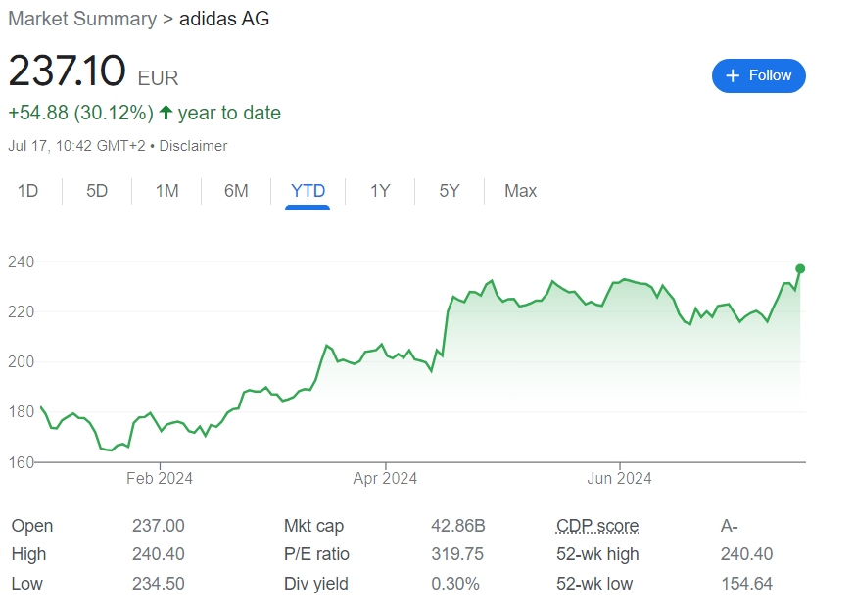This screenshot has width=854, height=616.
Task: Click the Follow button
Action: [758, 75]
